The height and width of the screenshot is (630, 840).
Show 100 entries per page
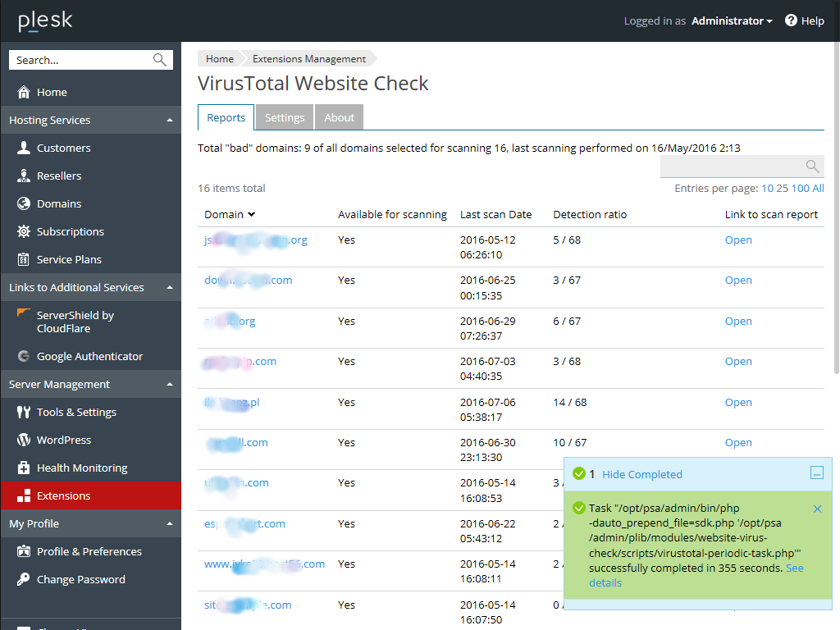[801, 188]
